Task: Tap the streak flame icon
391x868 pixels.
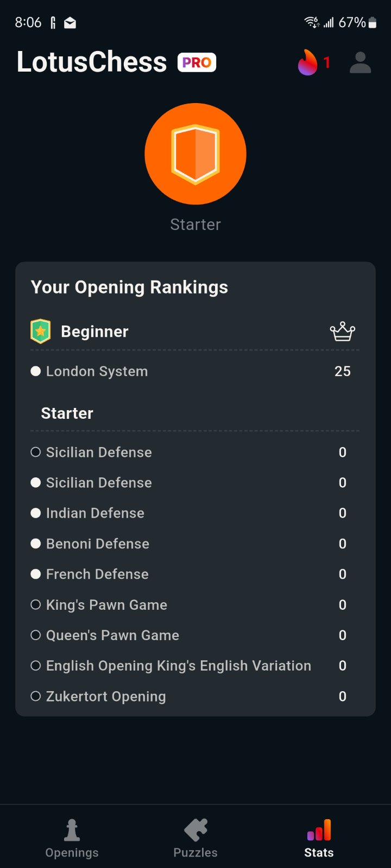Action: [307, 62]
